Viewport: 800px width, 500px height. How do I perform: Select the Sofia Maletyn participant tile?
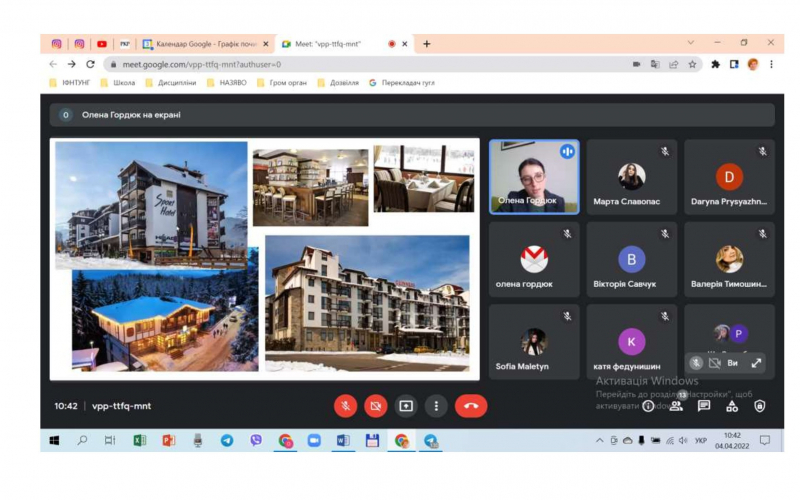click(x=534, y=342)
